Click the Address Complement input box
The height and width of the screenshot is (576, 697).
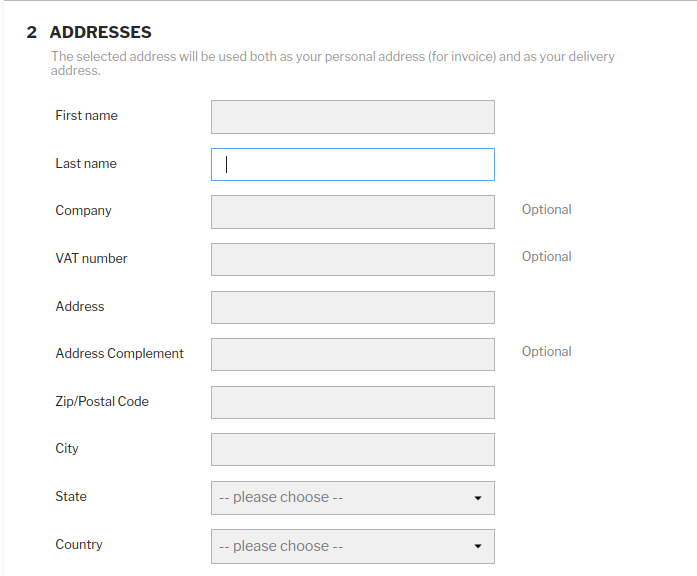[352, 355]
